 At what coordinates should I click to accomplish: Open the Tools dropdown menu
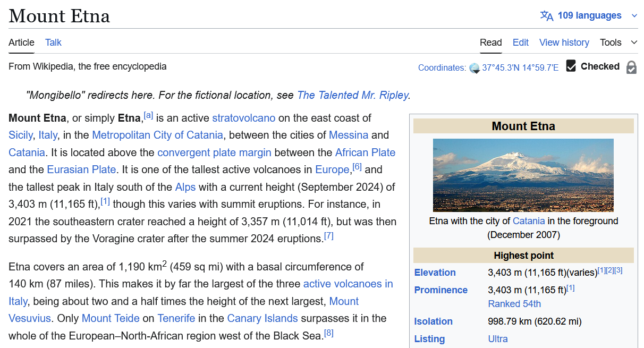[618, 43]
